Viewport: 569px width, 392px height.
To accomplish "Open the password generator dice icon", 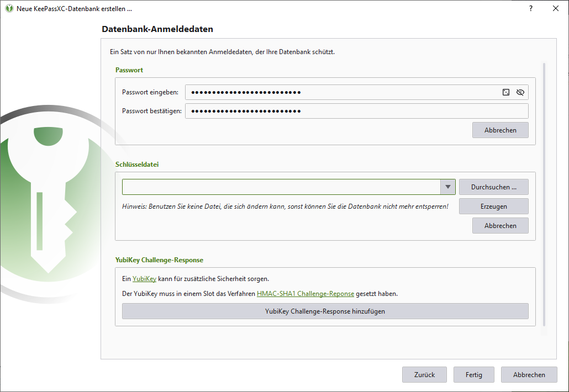I will [505, 92].
